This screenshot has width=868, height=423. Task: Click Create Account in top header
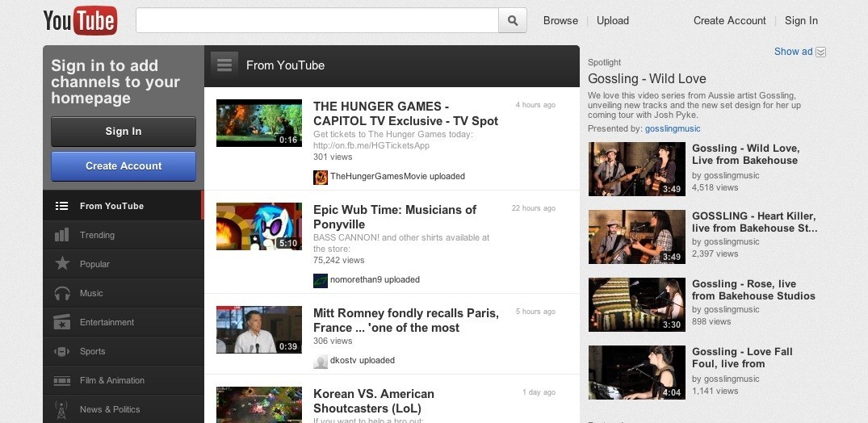[x=730, y=20]
